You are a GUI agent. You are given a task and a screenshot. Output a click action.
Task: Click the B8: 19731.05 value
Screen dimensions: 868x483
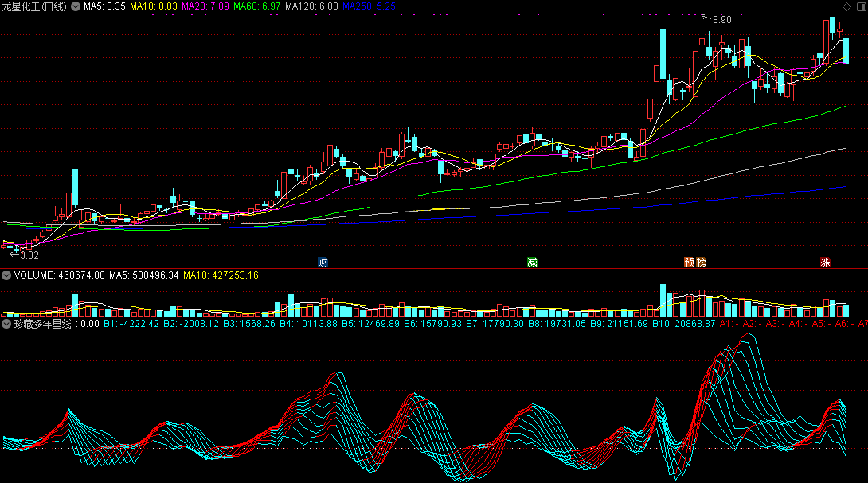(x=557, y=324)
